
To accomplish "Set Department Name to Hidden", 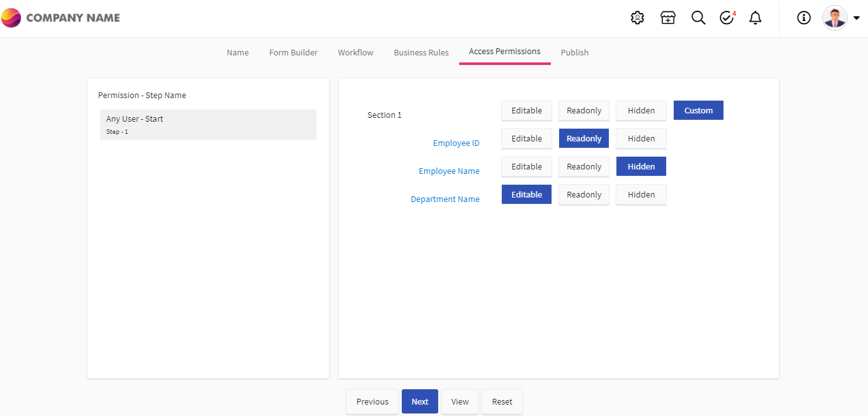I will pyautogui.click(x=641, y=194).
